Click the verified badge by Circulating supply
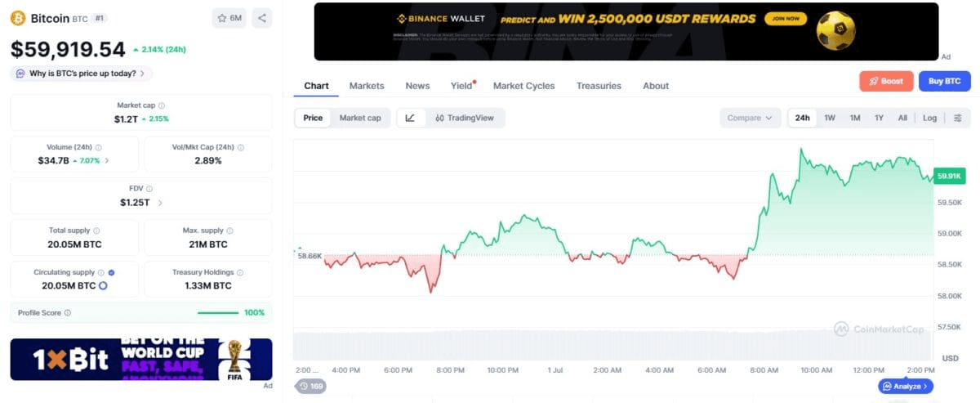The height and width of the screenshot is (403, 980). point(111,272)
